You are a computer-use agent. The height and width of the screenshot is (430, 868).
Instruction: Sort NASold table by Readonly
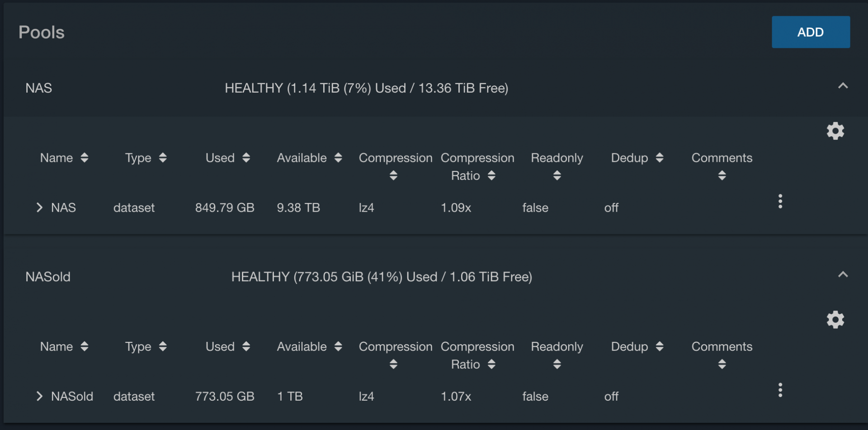coord(557,355)
